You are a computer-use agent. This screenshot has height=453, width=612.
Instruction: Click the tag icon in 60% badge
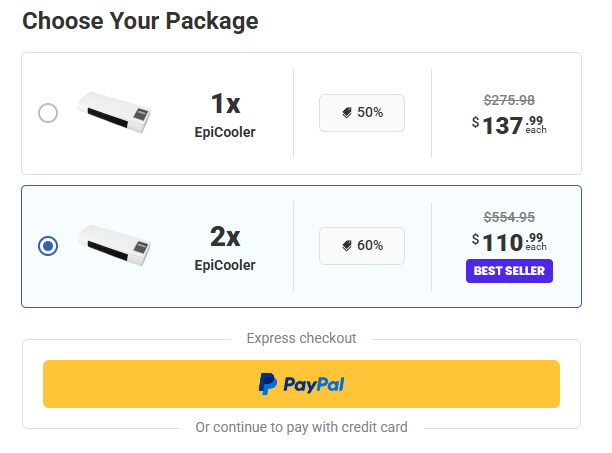pos(347,245)
